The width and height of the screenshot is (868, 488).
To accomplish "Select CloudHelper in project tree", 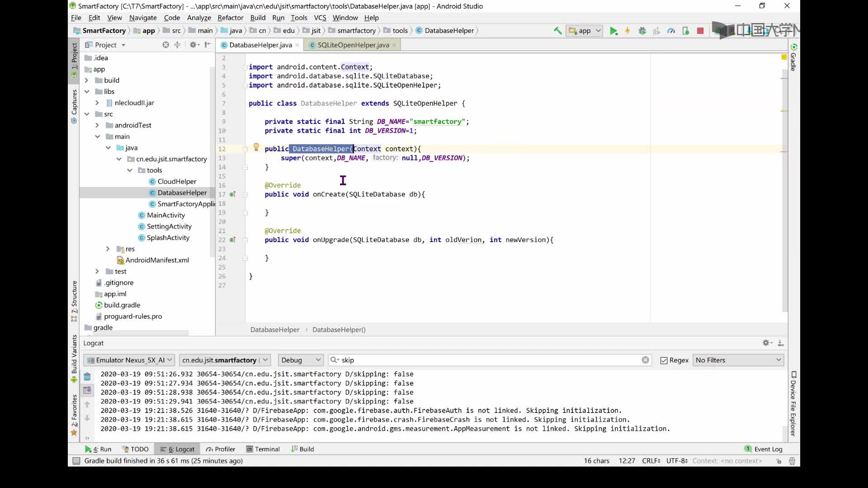I will click(x=177, y=182).
